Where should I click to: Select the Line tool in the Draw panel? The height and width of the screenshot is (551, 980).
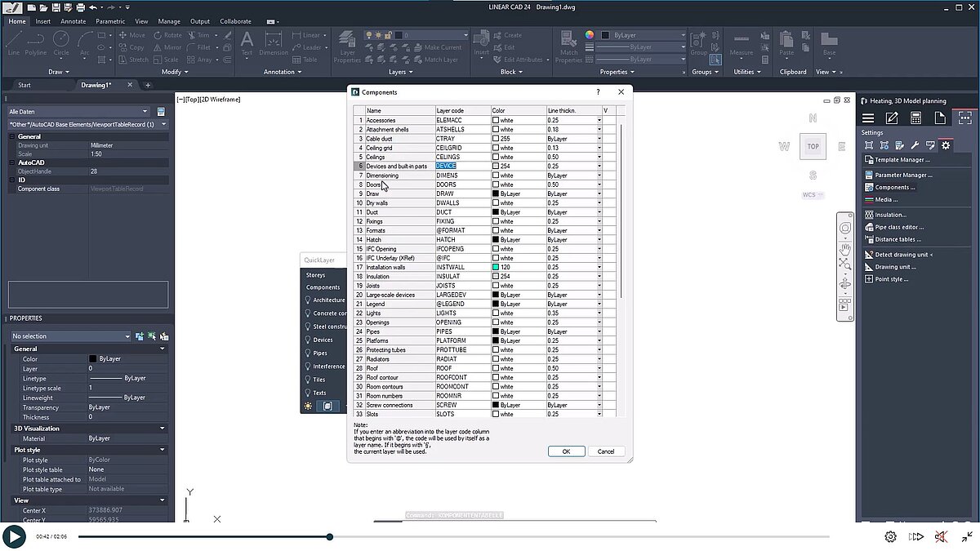[x=13, y=43]
